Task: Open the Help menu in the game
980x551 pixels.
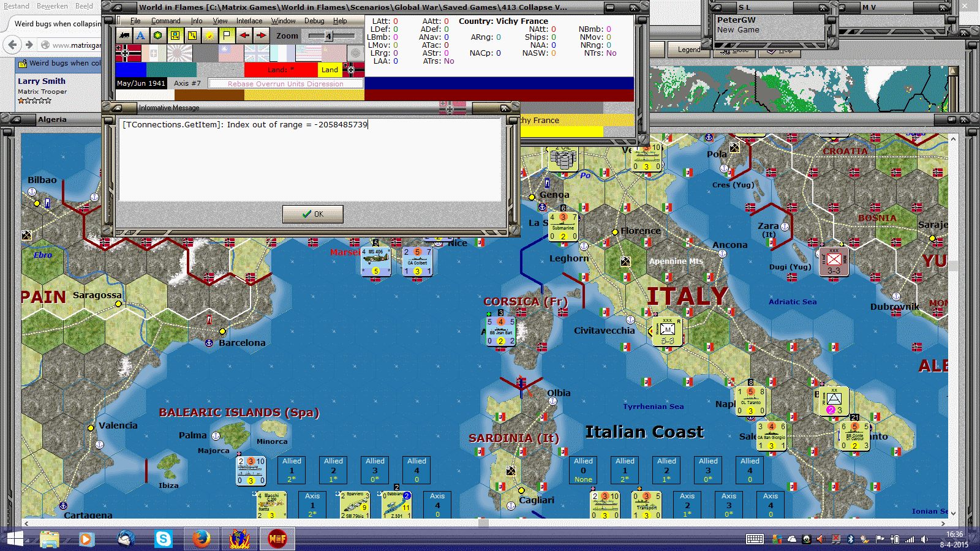Action: coord(340,21)
